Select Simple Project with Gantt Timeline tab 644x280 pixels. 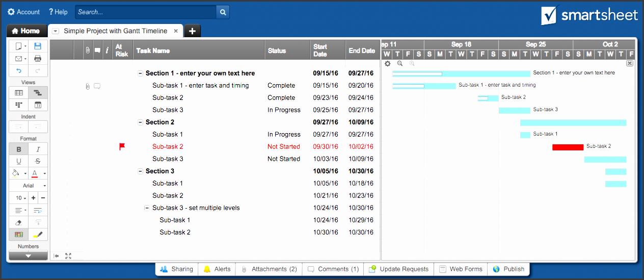pyautogui.click(x=115, y=31)
